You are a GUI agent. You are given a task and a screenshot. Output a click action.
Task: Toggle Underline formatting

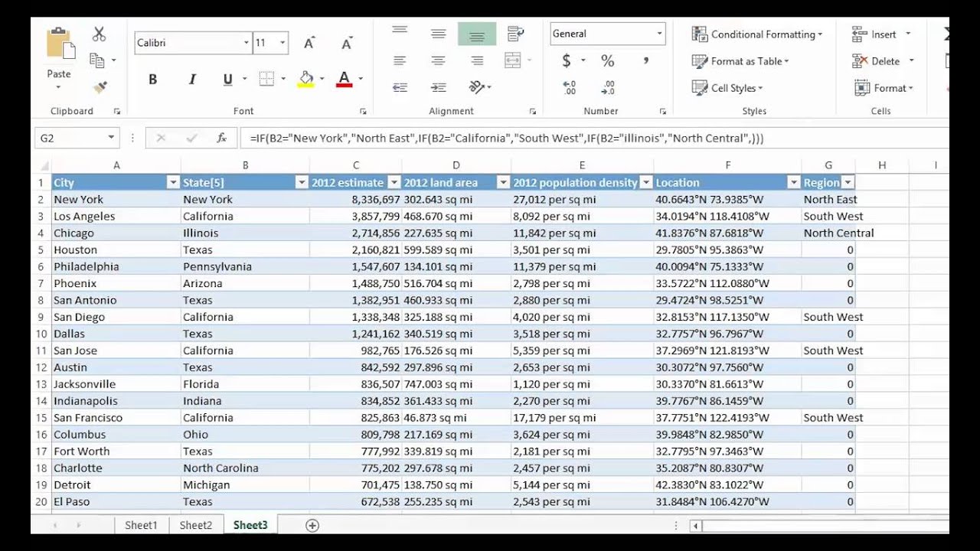click(227, 79)
